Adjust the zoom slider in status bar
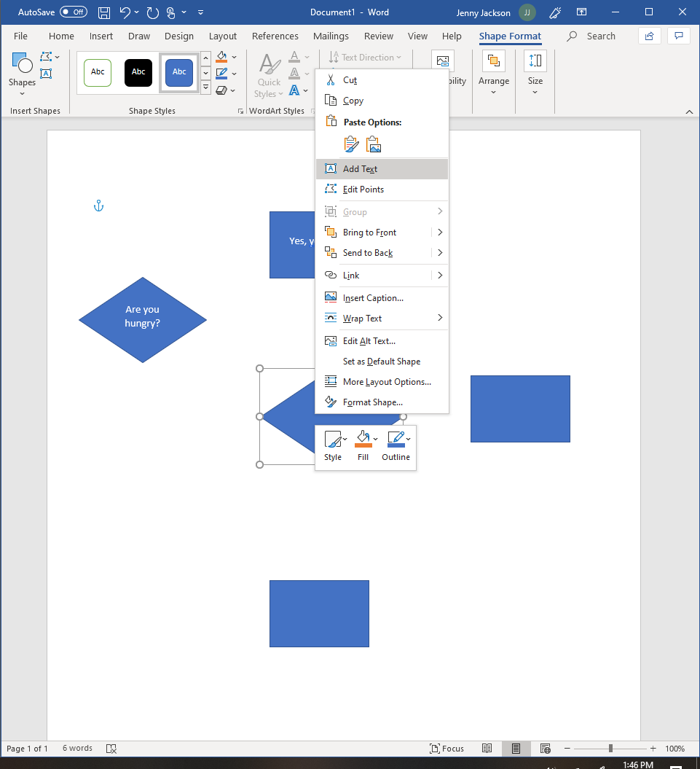The width and height of the screenshot is (700, 769). coord(610,749)
